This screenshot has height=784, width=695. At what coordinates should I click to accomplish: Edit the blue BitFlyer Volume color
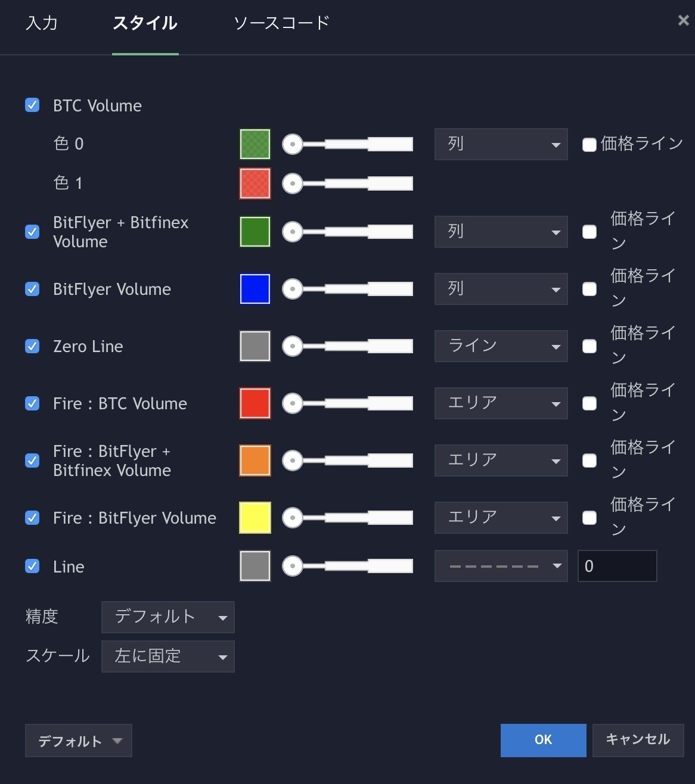click(x=255, y=288)
